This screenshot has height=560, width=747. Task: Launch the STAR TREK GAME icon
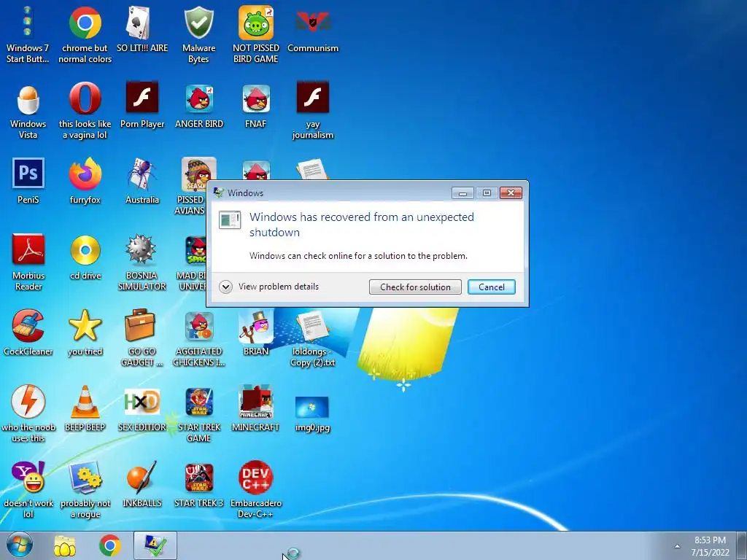click(x=198, y=413)
